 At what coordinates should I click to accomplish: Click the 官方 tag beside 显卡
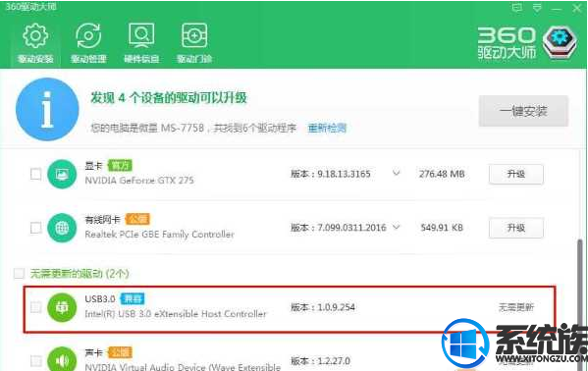pos(120,165)
